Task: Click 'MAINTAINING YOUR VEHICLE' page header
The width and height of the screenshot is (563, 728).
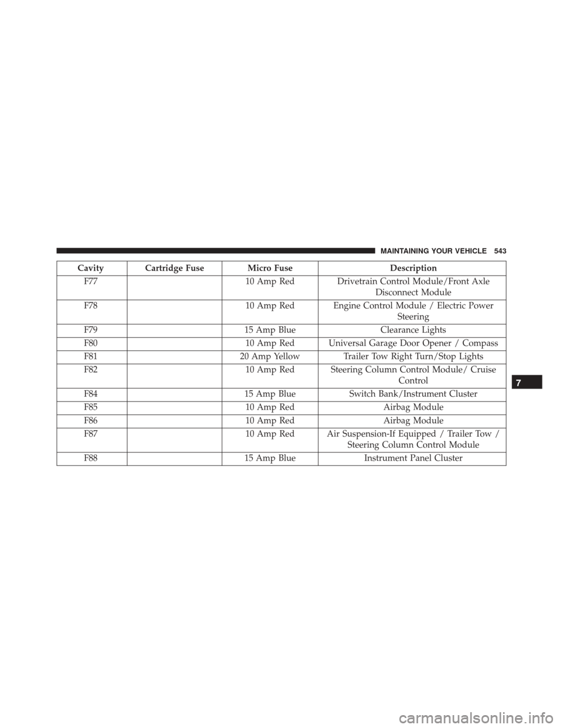Action: (433, 251)
